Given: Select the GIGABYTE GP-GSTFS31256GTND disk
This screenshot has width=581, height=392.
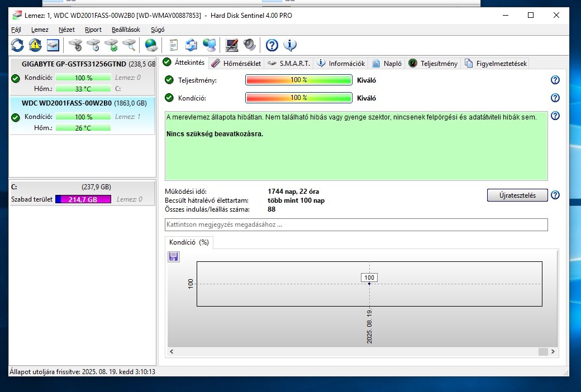Looking at the screenshot, I should coord(82,77).
